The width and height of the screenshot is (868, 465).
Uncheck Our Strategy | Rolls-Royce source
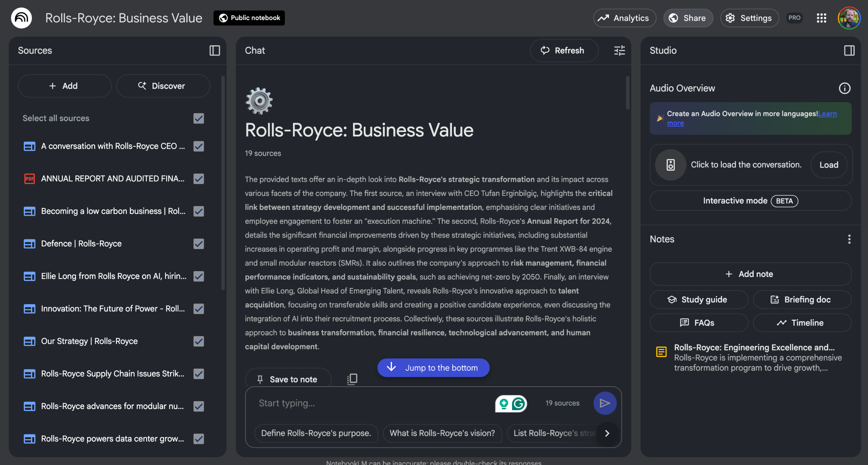point(199,341)
